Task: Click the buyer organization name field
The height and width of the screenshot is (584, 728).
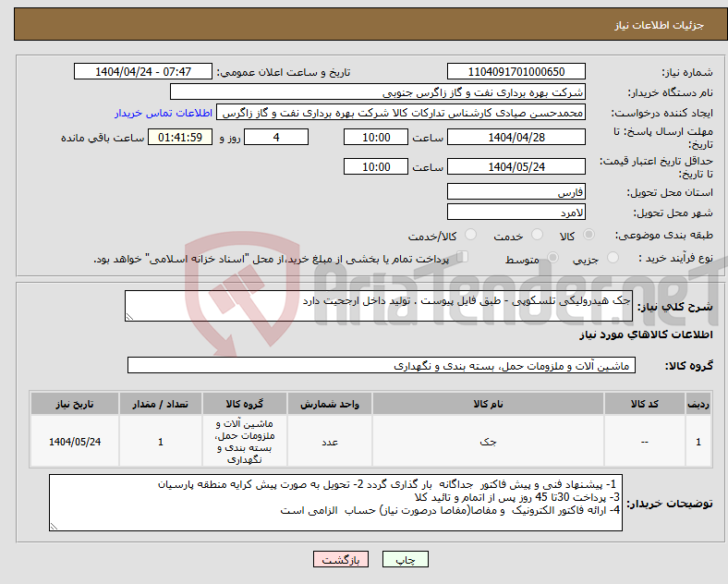Action: [378, 92]
